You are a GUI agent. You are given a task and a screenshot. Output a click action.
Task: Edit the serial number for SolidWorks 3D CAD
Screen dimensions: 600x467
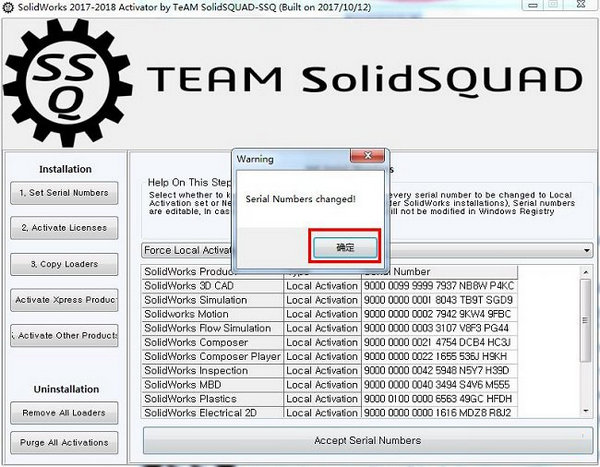(x=439, y=286)
